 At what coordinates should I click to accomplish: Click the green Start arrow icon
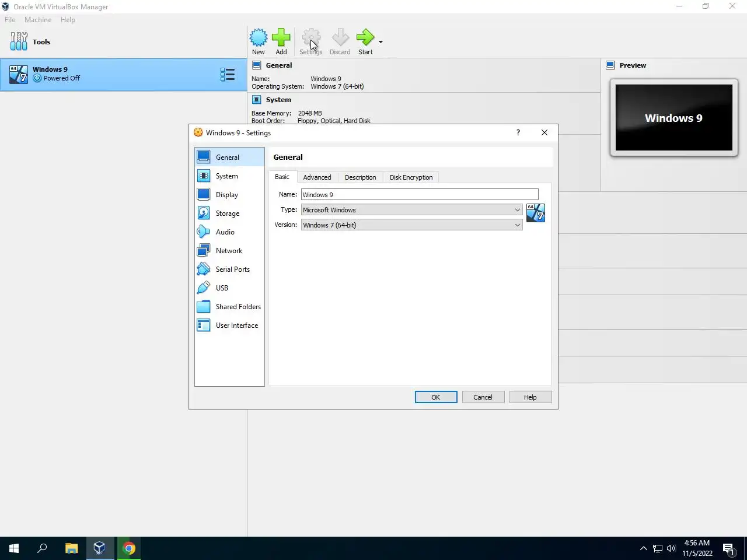click(365, 38)
